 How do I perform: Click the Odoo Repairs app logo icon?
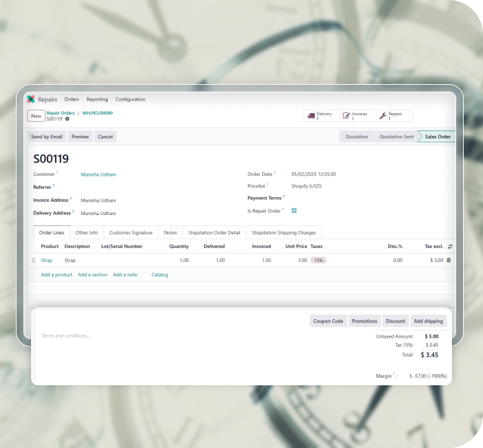(x=31, y=99)
